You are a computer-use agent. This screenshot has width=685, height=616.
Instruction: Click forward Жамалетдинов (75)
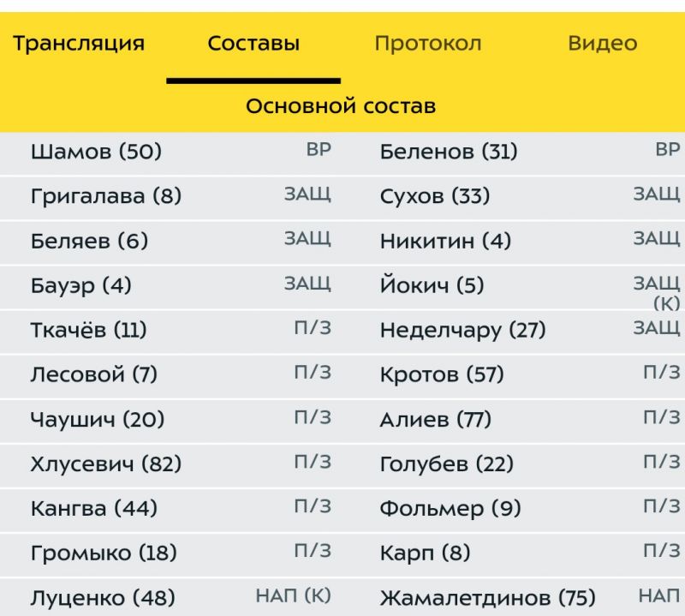click(x=487, y=598)
